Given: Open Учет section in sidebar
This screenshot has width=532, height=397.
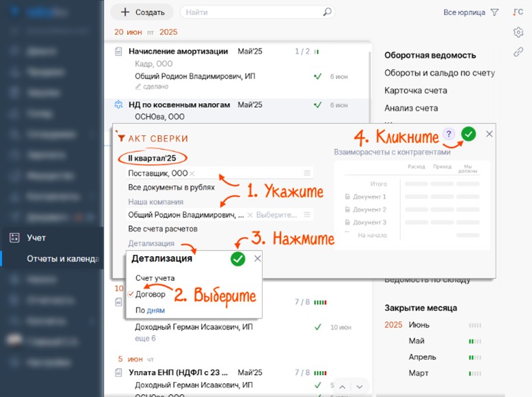Looking at the screenshot, I should pyautogui.click(x=36, y=238).
